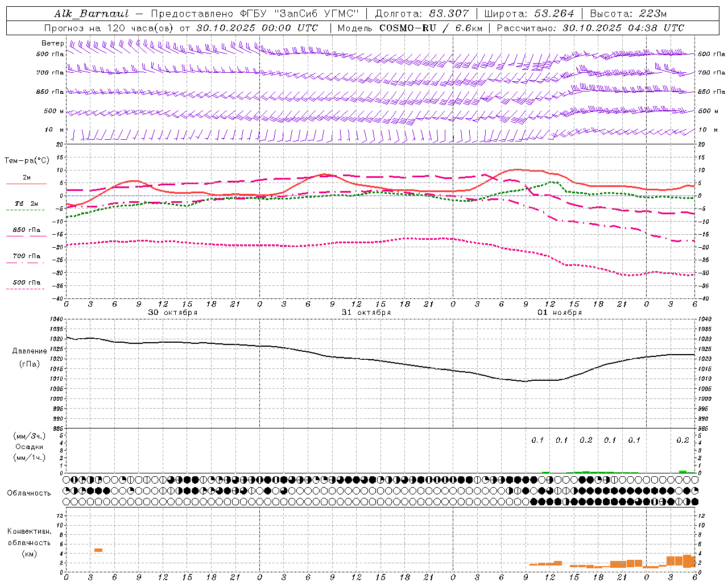This screenshot has height=582, width=728.
Task: Select the 'Долгота: 83.307' header field
Action: coord(422,14)
